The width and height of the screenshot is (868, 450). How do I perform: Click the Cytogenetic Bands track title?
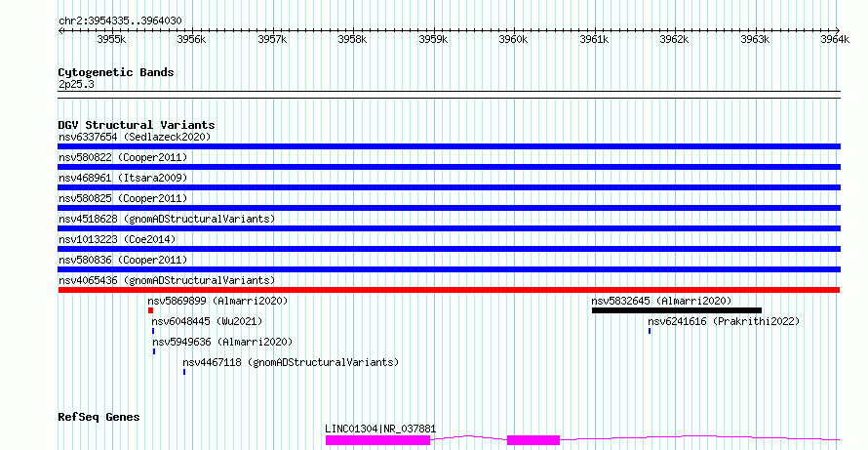(x=116, y=72)
